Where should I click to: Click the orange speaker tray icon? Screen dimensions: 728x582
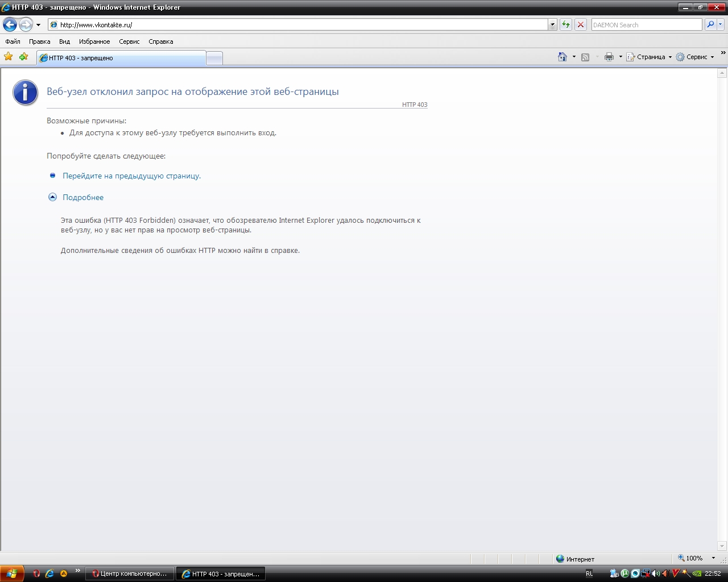665,573
